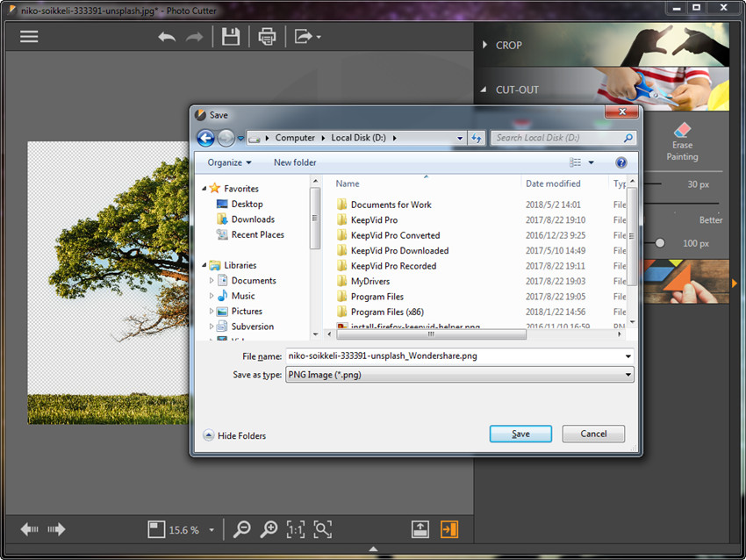Click the orange arrow on the right panel edge
The height and width of the screenshot is (560, 746).
[735, 284]
